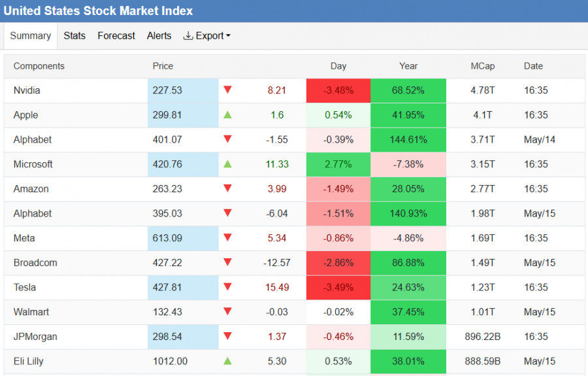Screen dimensions: 588x376
Task: Open the Walmart component link
Action: (31, 312)
